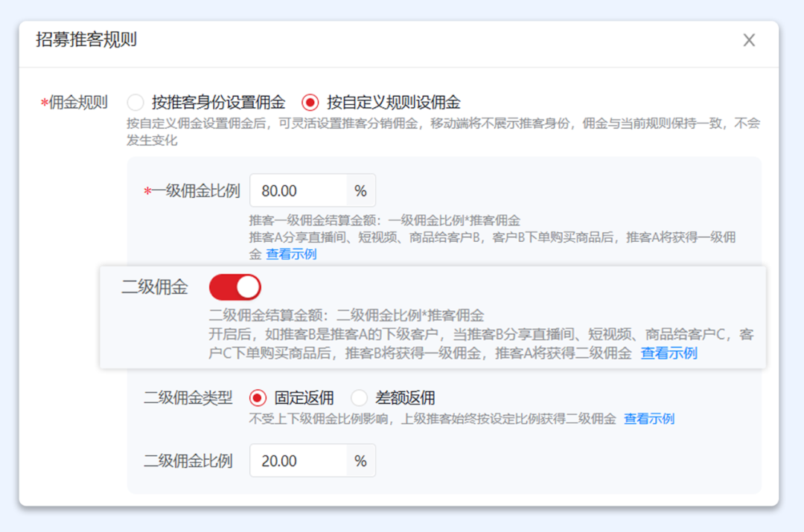The height and width of the screenshot is (532, 804).
Task: Choose 固定返佣 commission type
Action: pos(259,397)
